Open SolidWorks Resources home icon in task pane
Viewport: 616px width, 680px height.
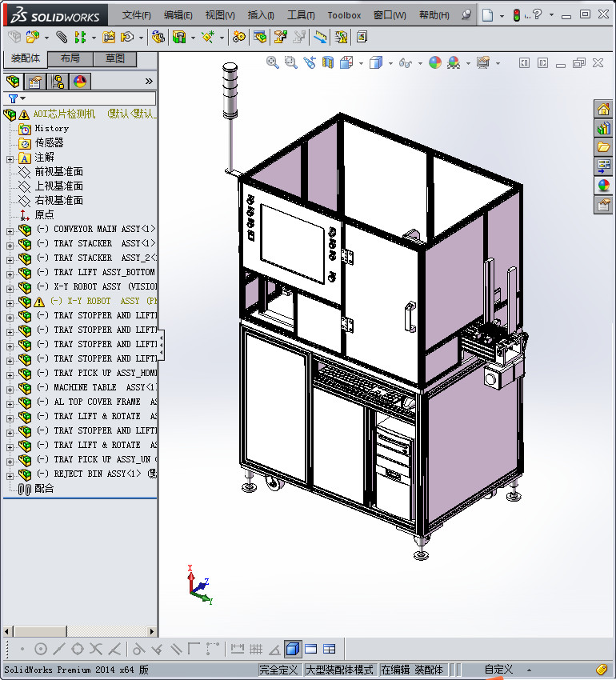tap(603, 110)
